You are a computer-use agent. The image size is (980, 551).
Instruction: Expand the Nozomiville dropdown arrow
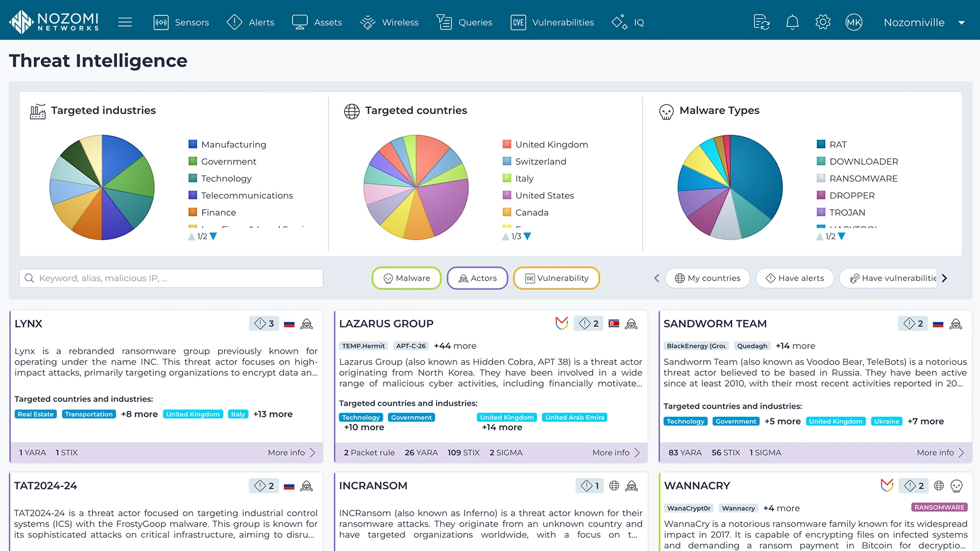click(x=962, y=22)
